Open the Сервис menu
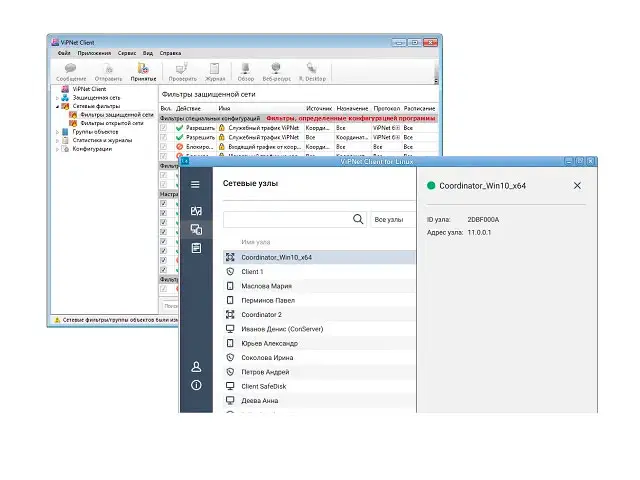The height and width of the screenshot is (480, 640). click(127, 52)
